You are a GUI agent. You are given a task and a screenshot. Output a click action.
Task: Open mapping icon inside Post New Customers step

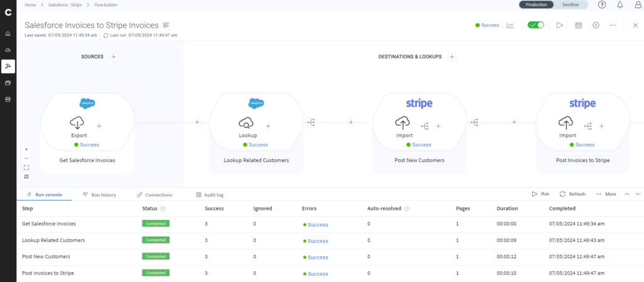point(425,127)
